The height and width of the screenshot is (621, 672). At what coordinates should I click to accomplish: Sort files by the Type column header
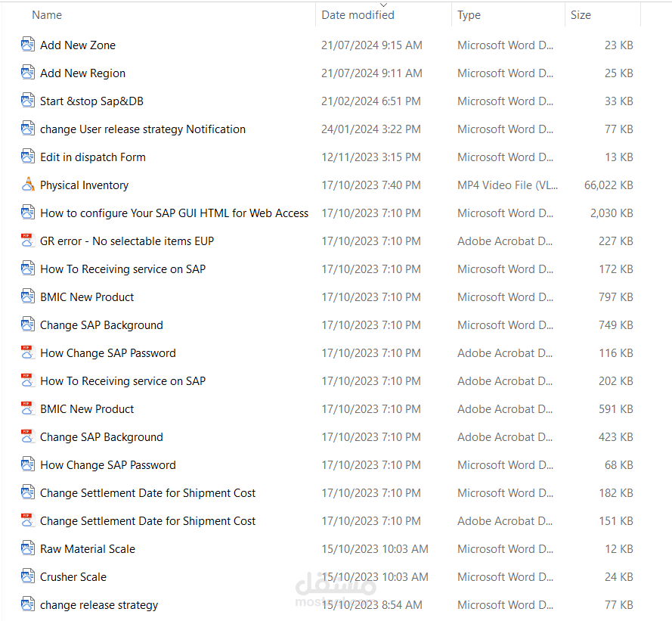point(469,15)
